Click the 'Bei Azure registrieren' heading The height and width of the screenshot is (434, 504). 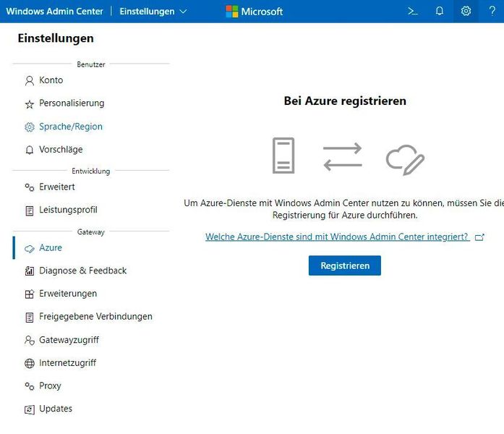click(345, 101)
